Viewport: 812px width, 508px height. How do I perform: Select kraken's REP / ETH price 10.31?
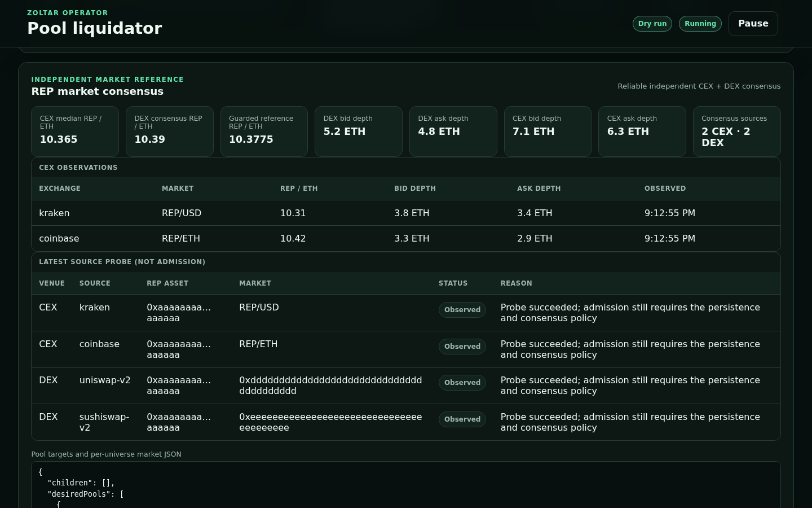click(293, 213)
